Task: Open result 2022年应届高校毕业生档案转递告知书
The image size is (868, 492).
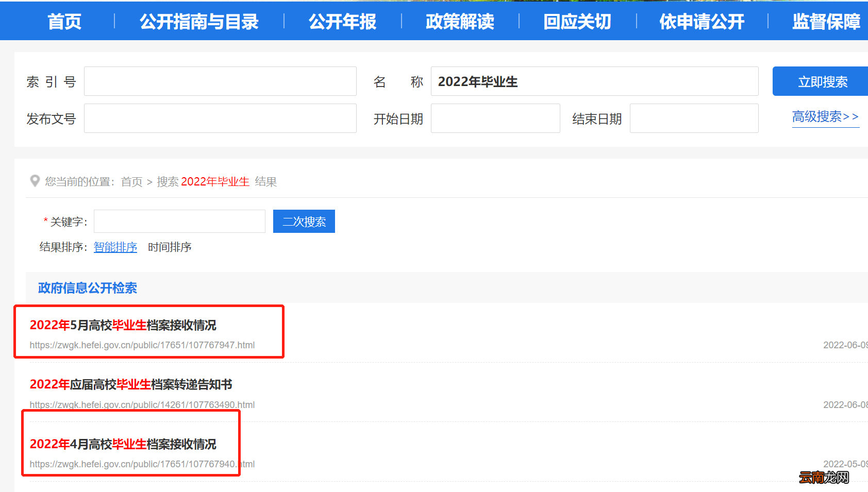Action: coord(131,384)
